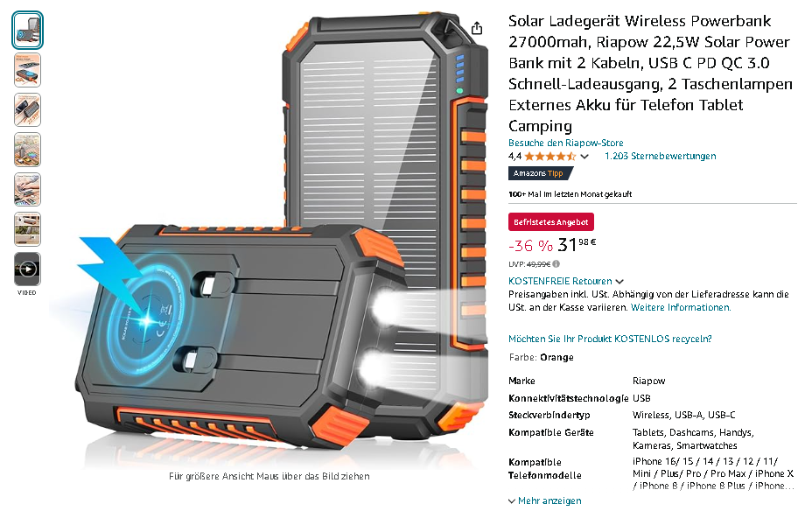Image resolution: width=812 pixels, height=511 pixels.
Task: Open the Besuche den Riapow-Store link
Action: click(x=565, y=143)
